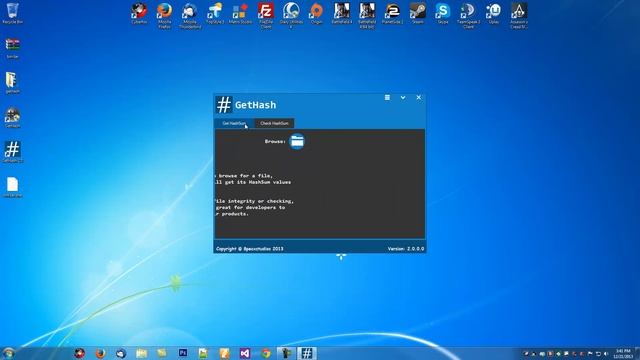Minimize GetHash using the chevron down icon

(403, 98)
